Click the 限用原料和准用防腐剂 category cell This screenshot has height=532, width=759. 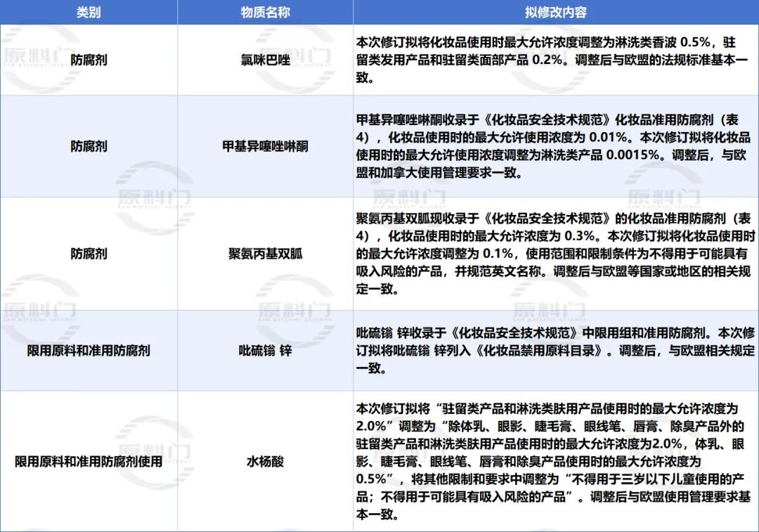click(89, 351)
